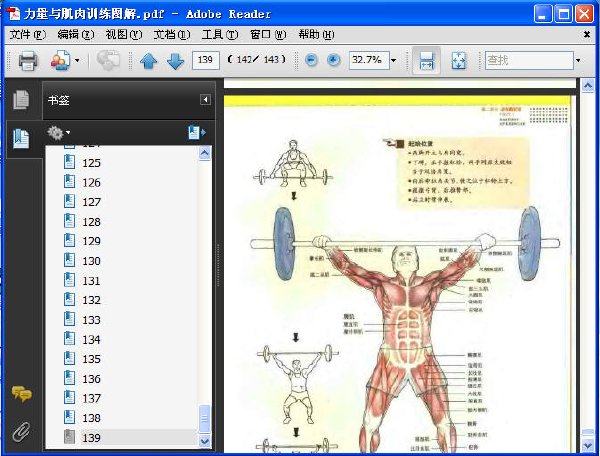Click the bookmarks list scrollbar thumb
Viewport: 600px width, 456px height.
coord(205,419)
